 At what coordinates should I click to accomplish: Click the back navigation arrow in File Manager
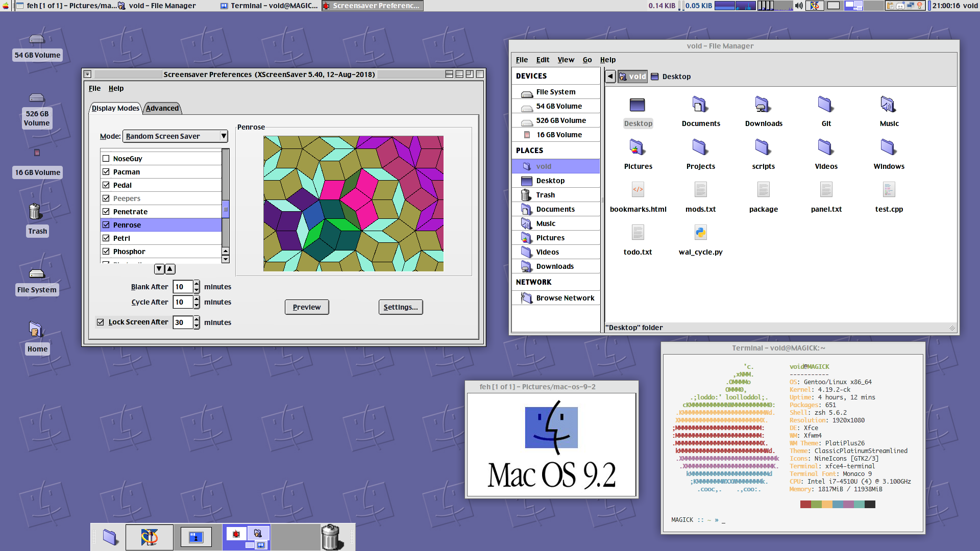(609, 76)
